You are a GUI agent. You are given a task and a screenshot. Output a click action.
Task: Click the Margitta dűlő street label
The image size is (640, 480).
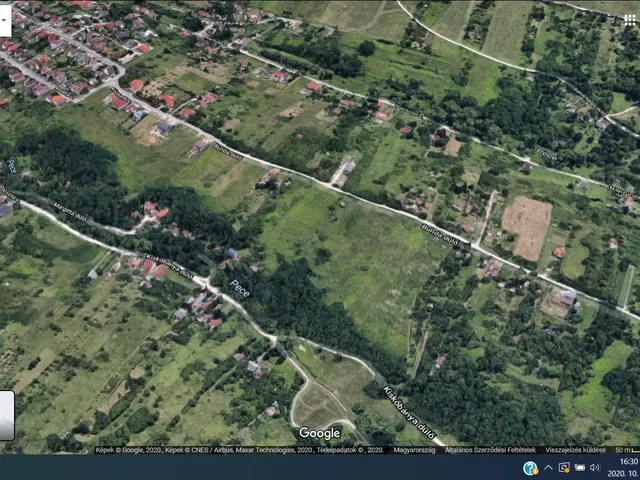pyautogui.click(x=70, y=211)
